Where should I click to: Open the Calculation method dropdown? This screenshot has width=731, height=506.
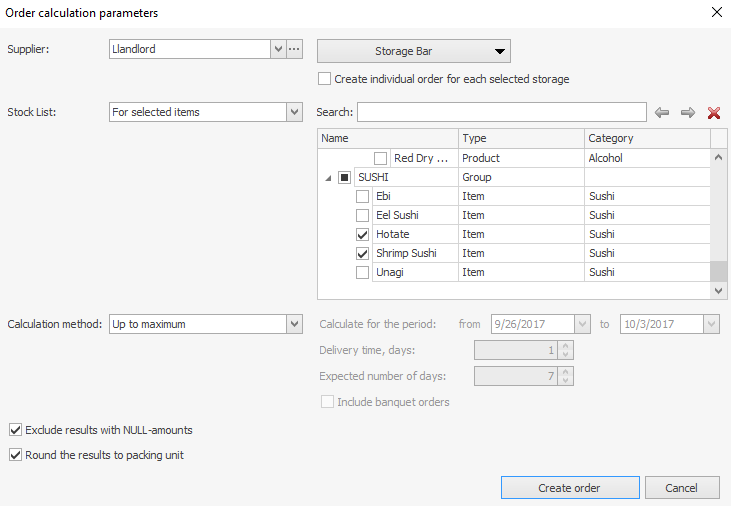[x=294, y=324]
